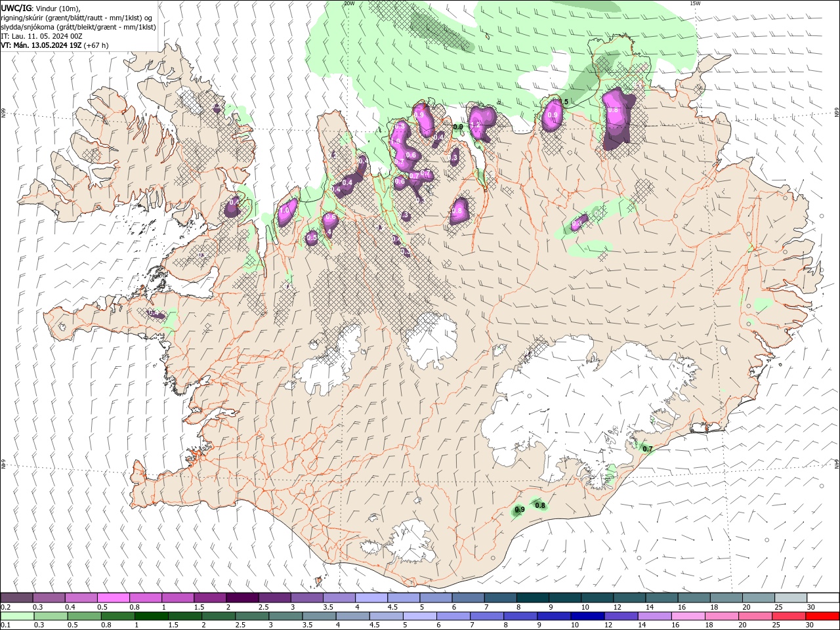Click the deep navy blue 10 swatch in the rain scale

587,616
